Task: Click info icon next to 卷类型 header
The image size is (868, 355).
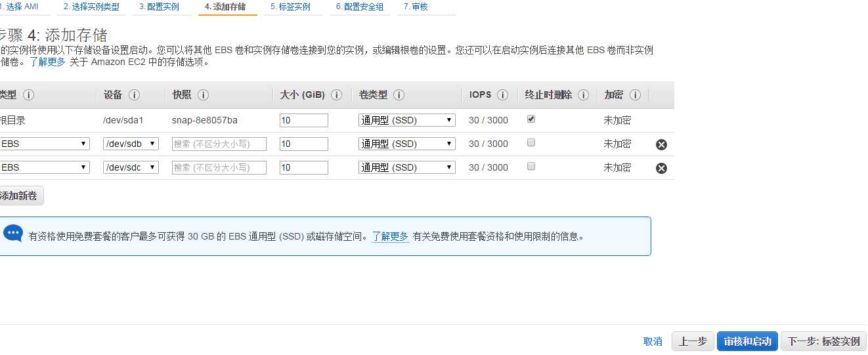Action: 399,95
